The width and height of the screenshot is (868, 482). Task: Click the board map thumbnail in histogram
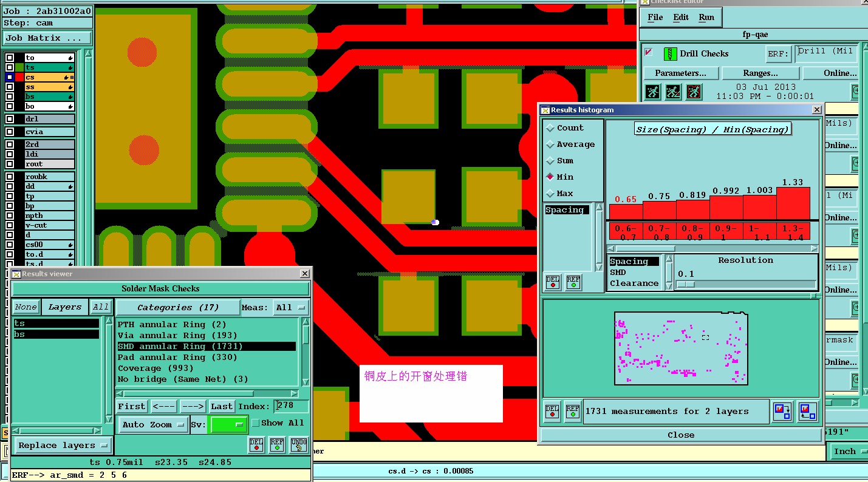[x=681, y=348]
